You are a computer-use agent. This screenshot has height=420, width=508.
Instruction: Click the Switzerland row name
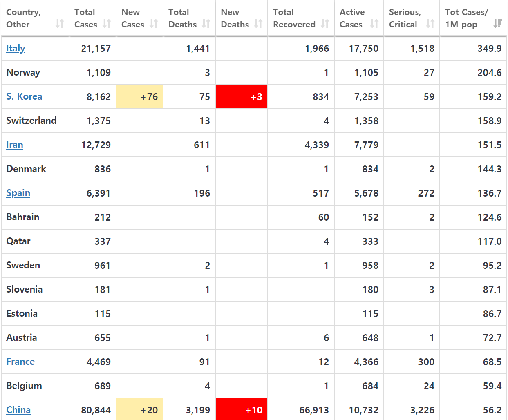31,121
